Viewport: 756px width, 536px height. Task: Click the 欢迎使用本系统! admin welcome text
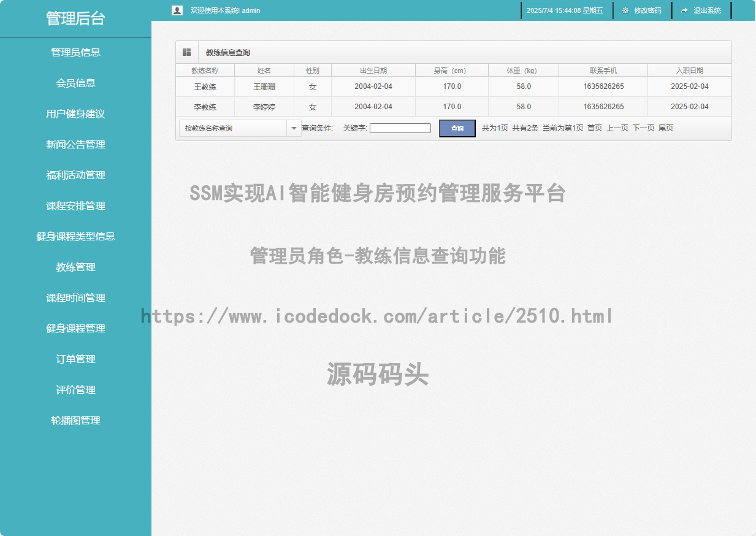[x=225, y=10]
